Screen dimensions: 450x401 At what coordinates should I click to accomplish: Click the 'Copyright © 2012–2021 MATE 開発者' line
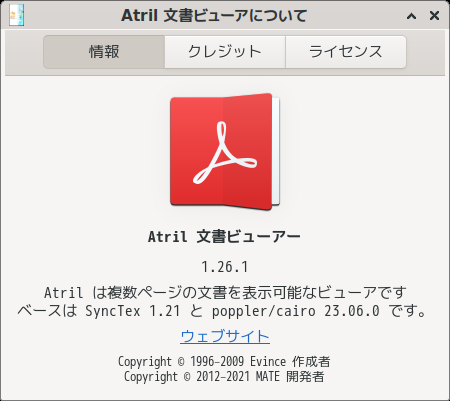coord(224,376)
